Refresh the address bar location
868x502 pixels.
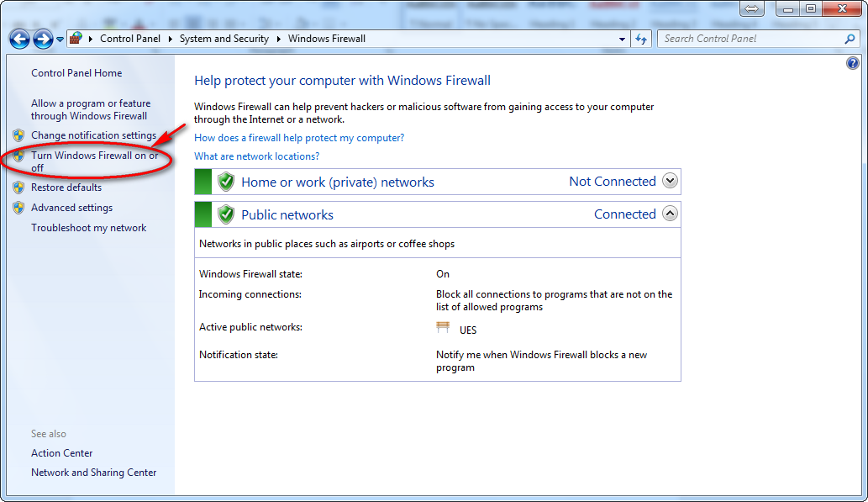641,39
